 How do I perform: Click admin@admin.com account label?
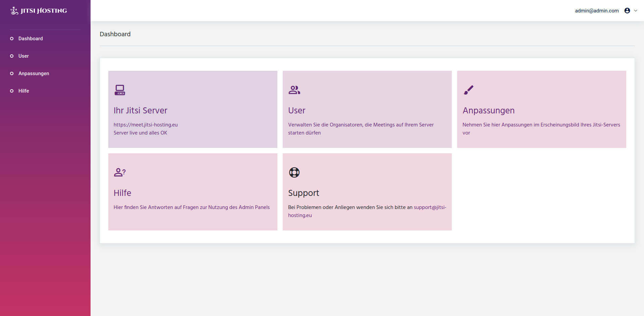coord(597,11)
